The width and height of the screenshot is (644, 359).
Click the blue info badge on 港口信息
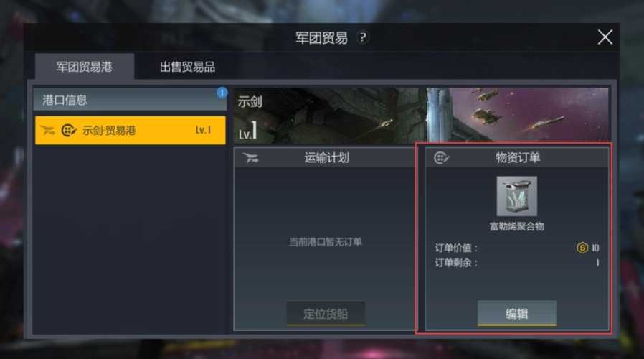(x=222, y=93)
